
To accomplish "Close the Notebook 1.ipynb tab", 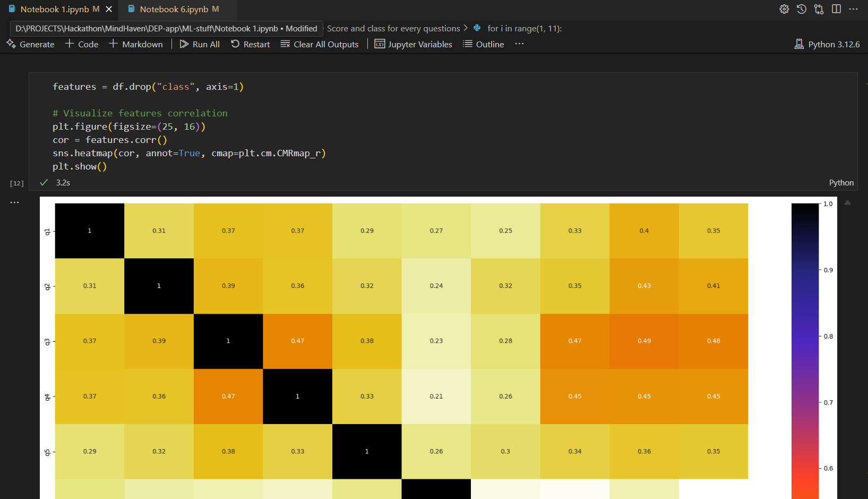I will tap(109, 9).
